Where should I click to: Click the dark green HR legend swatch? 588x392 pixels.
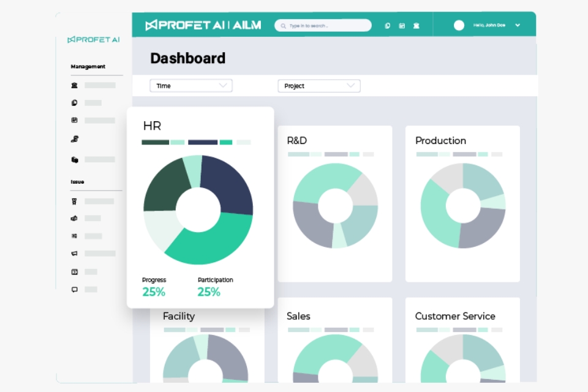(x=155, y=142)
